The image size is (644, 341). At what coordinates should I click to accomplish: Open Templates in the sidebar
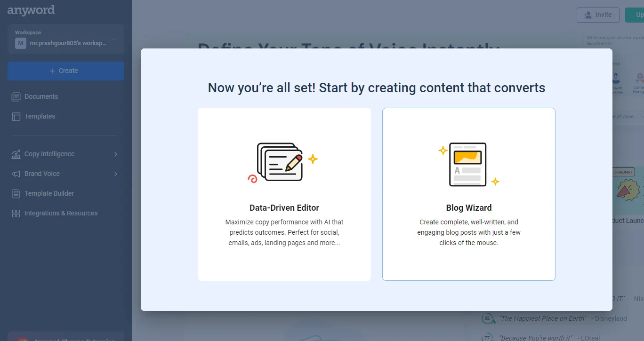point(40,116)
